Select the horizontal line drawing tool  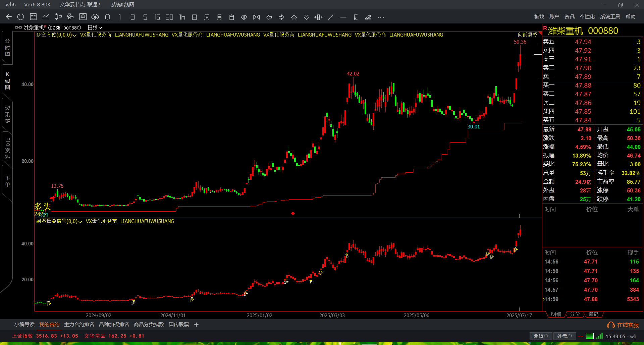(x=343, y=17)
